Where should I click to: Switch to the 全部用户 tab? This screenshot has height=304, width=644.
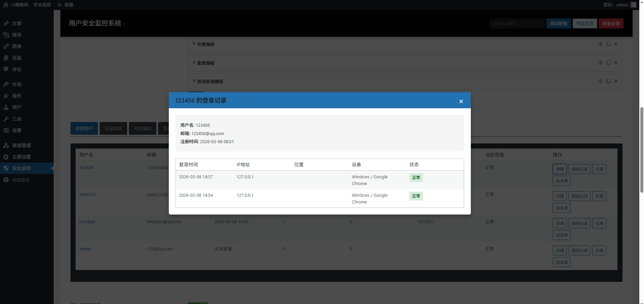point(84,128)
